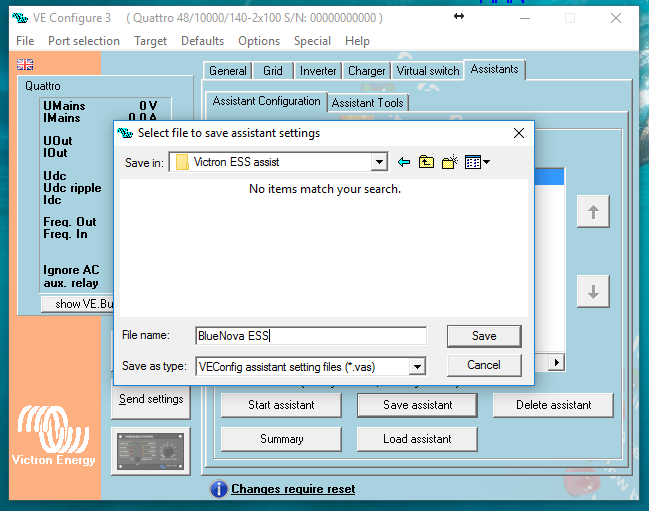Close the save assistant settings dialog
The width and height of the screenshot is (649, 511).
pos(519,133)
